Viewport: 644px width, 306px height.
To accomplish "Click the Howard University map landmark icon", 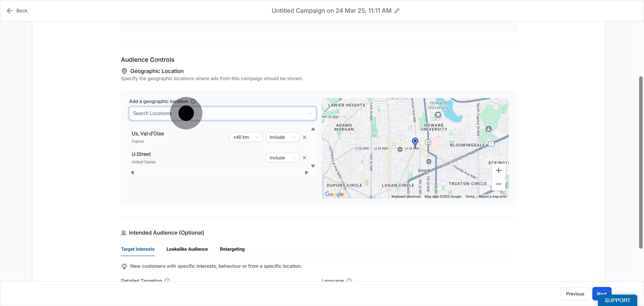I will (438, 115).
